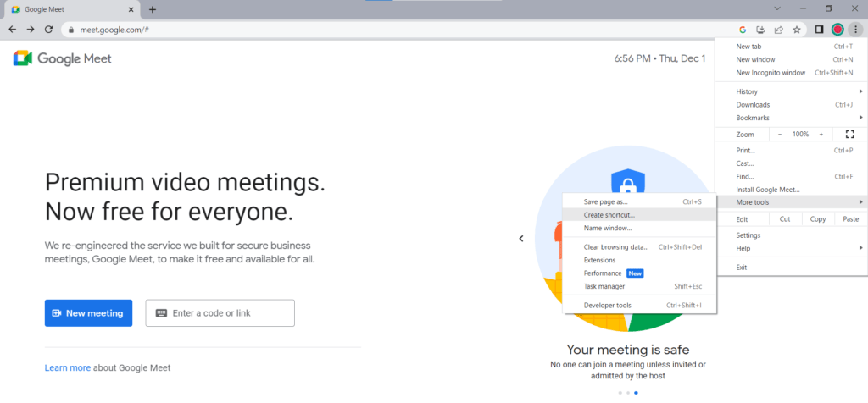Reload the page
The width and height of the screenshot is (868, 403).
click(49, 29)
